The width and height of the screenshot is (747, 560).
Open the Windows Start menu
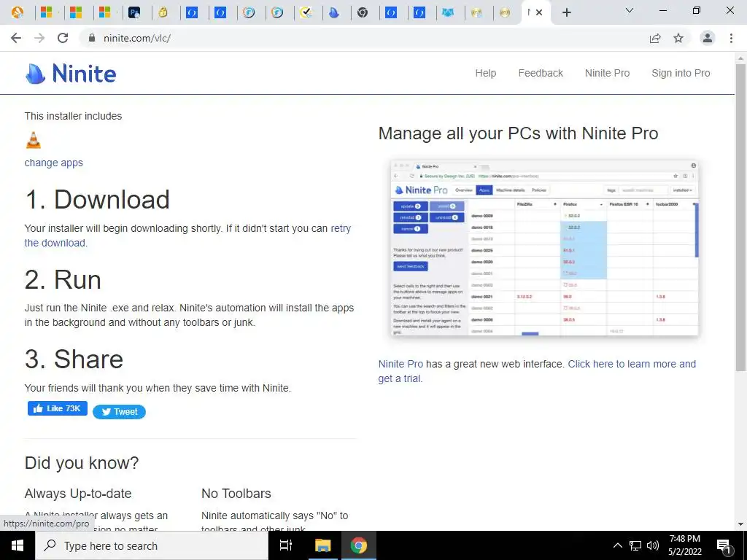point(18,545)
